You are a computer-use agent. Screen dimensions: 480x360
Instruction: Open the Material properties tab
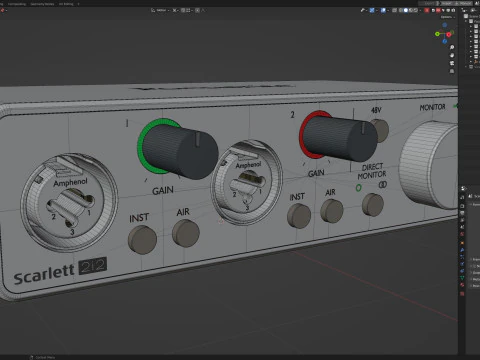click(x=462, y=285)
